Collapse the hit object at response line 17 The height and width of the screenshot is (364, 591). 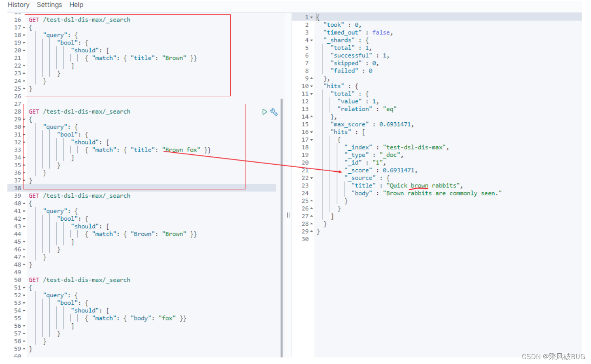coord(311,140)
